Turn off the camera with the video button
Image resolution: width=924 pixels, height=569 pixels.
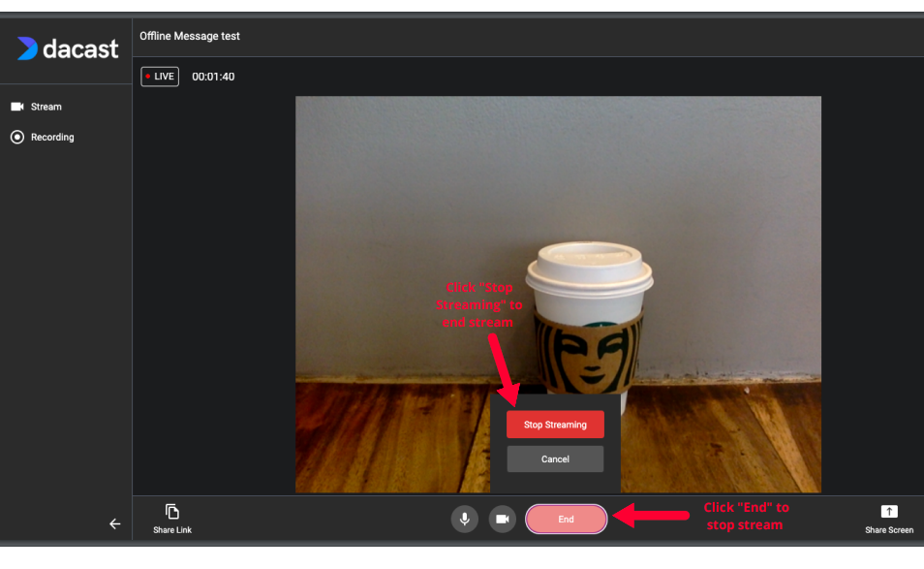pyautogui.click(x=502, y=520)
